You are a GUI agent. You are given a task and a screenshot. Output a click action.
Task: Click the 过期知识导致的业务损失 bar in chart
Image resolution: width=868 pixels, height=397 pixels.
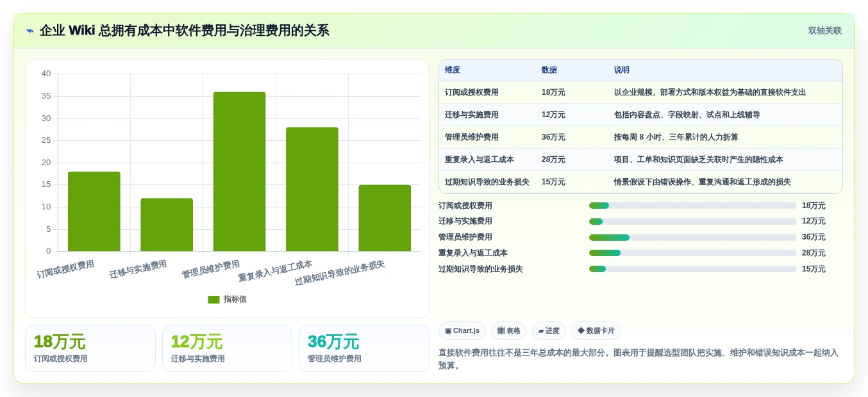[x=385, y=218]
